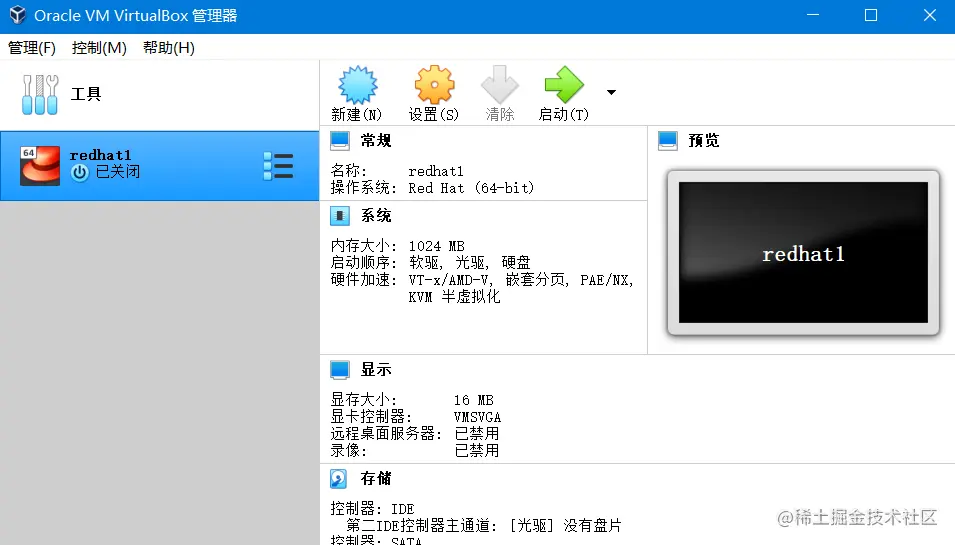Click the 预览 section header
Screen dimensions: 955x545
(x=703, y=141)
